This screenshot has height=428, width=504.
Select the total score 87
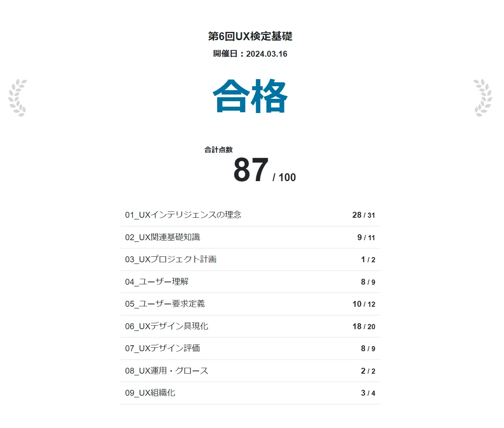click(x=251, y=170)
